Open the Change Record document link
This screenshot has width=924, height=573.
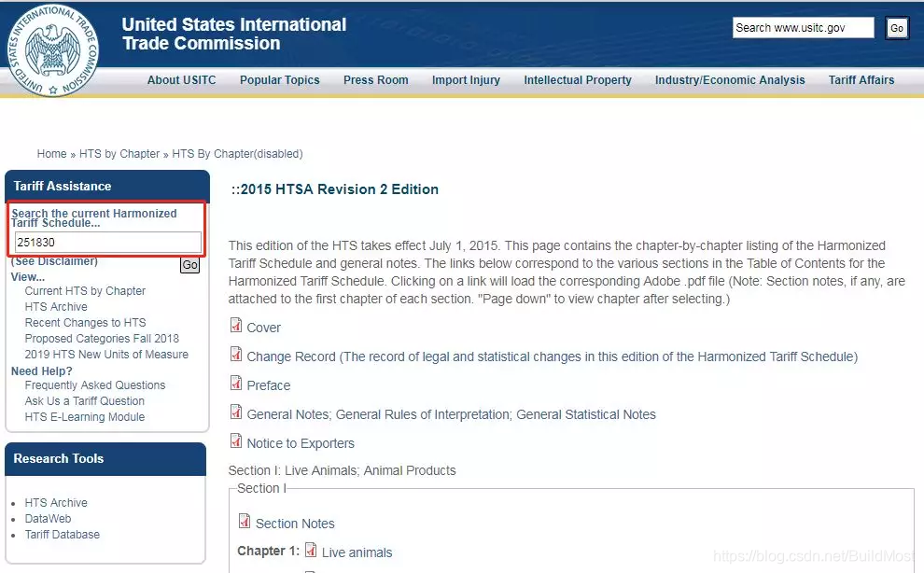tap(553, 356)
